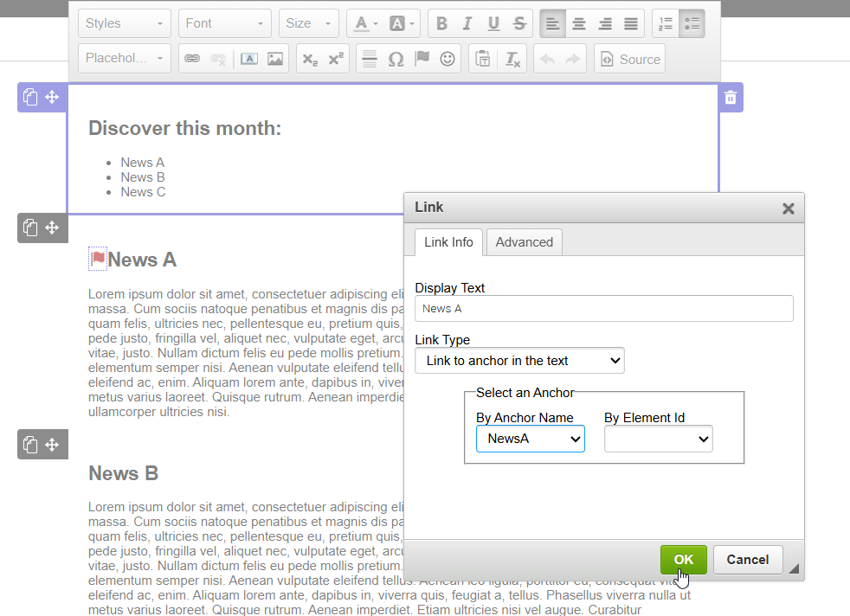Insert an image using the image icon
Viewport: 850px width, 616px height.
coord(275,60)
